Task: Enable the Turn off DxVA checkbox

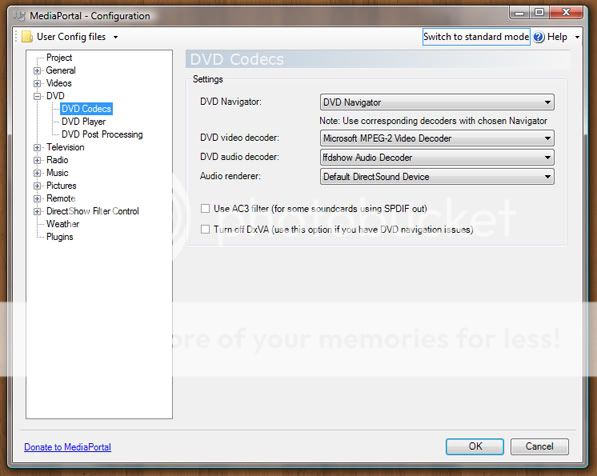Action: click(205, 229)
